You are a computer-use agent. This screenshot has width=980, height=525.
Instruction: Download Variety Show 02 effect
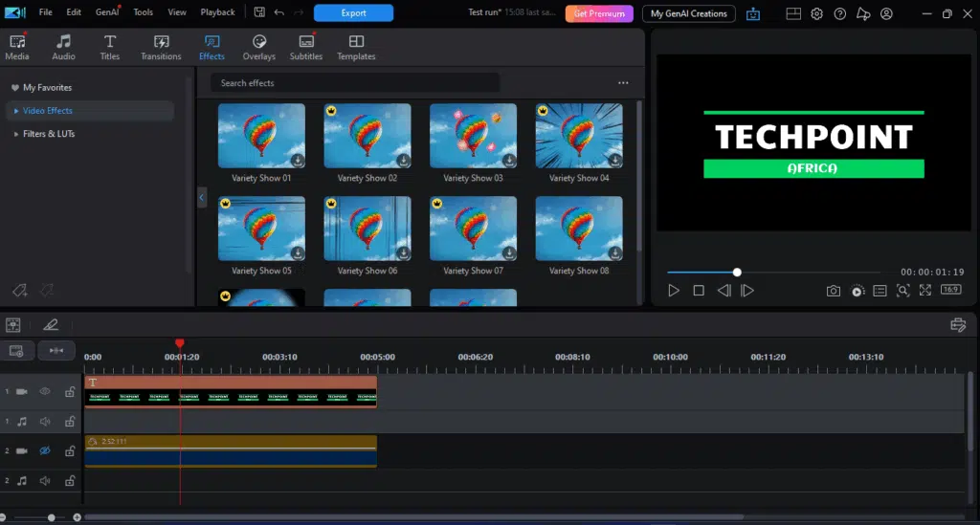(x=404, y=161)
